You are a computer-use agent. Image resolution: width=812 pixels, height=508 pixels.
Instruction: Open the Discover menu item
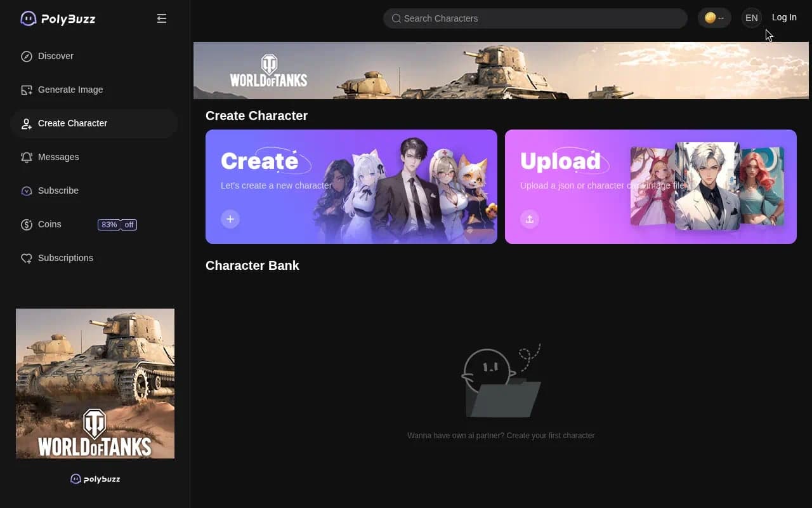(94, 56)
